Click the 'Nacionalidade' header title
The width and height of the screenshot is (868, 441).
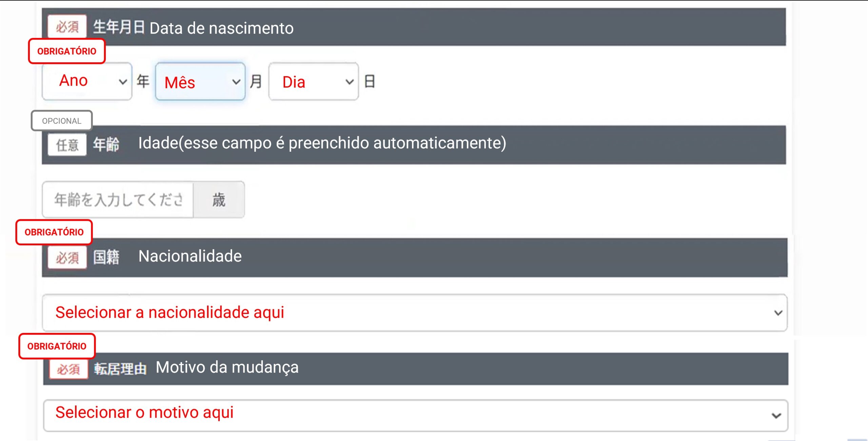[x=190, y=256]
